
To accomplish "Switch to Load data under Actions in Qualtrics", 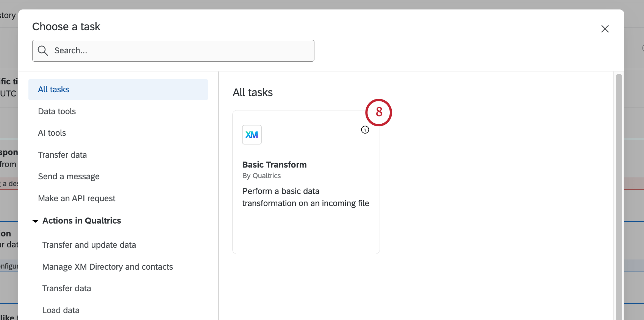I will point(61,310).
